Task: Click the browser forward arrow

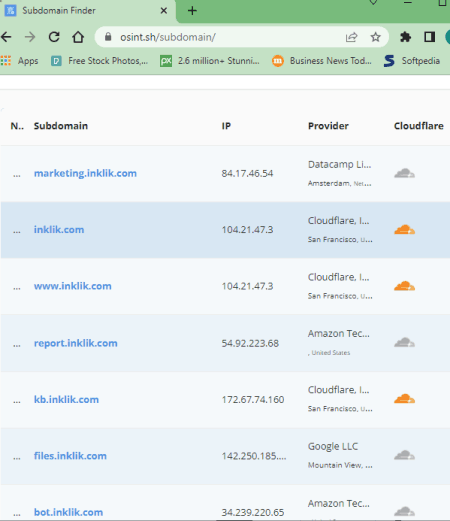Action: 30,37
